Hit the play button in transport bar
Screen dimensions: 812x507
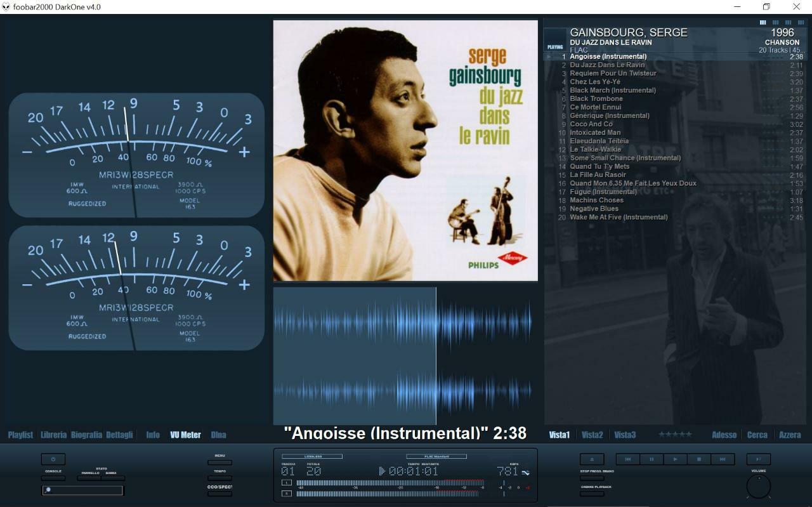[675, 459]
